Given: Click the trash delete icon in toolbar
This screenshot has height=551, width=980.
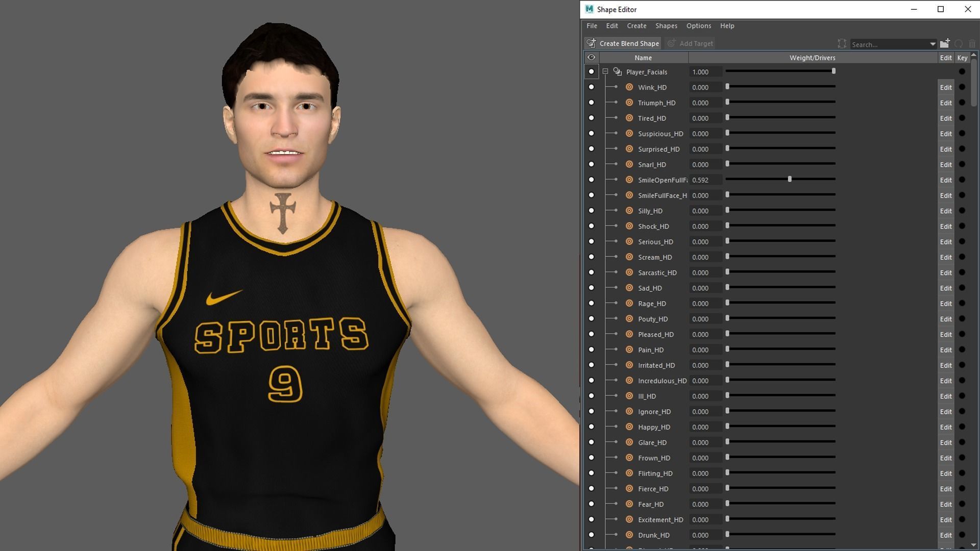Looking at the screenshot, I should 972,44.
